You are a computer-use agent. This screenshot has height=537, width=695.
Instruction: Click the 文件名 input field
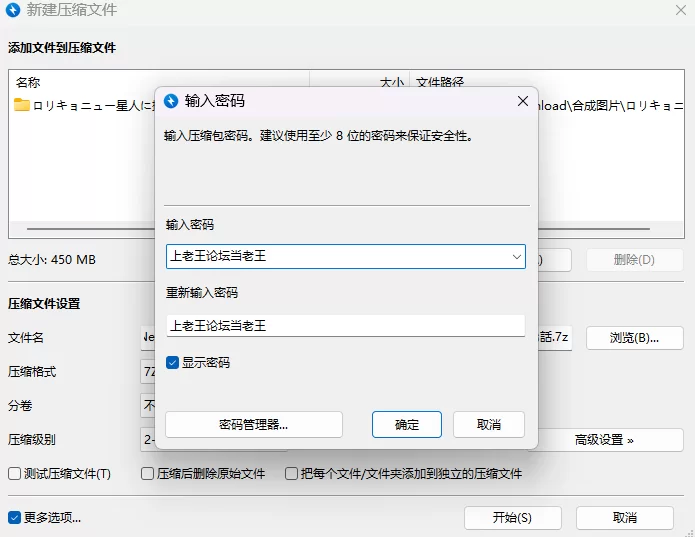[x=148, y=338]
